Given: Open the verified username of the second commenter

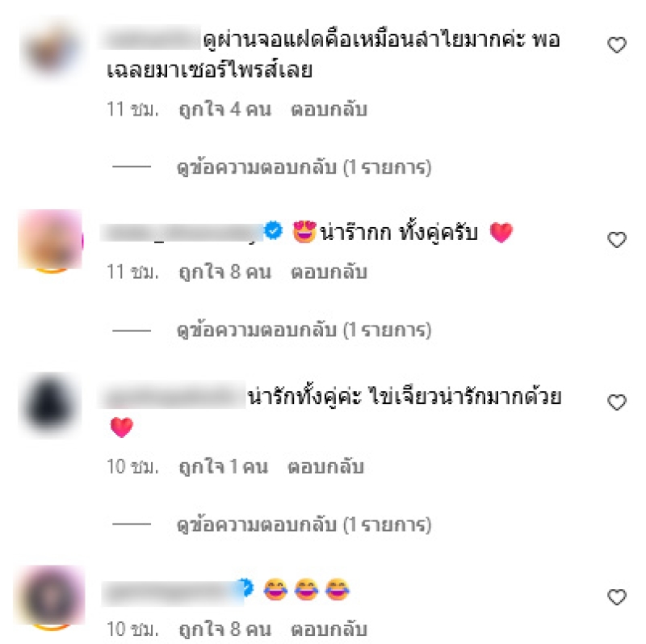Looking at the screenshot, I should click(182, 232).
